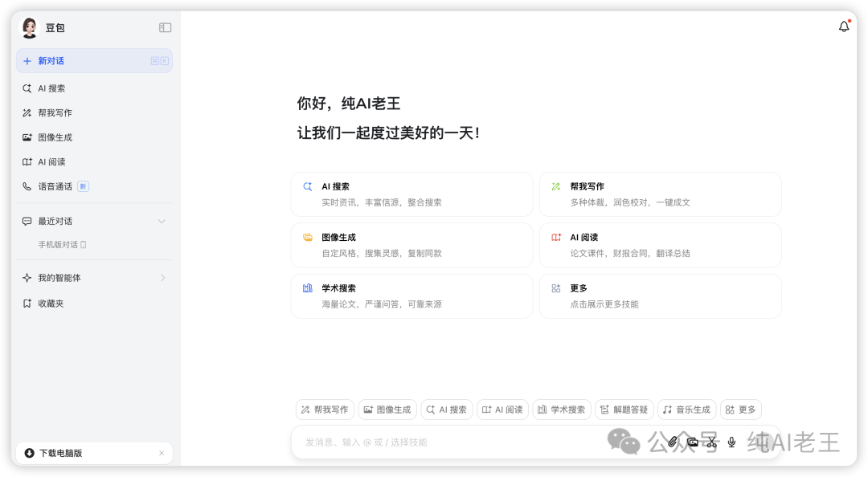The image size is (868, 477).
Task: Click the 解题答疑 skill chip
Action: tap(624, 410)
